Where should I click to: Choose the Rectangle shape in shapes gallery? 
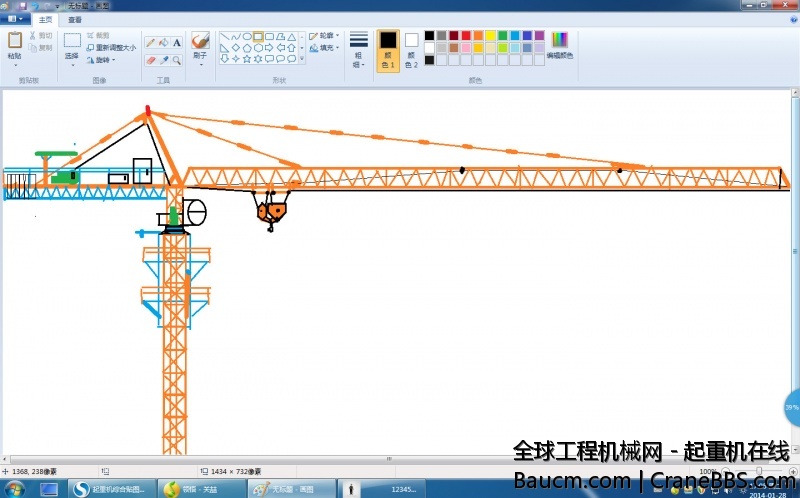258,36
